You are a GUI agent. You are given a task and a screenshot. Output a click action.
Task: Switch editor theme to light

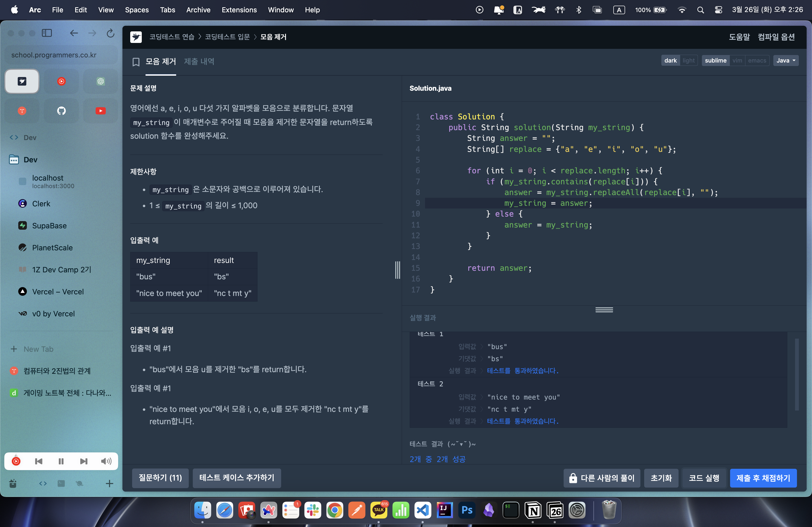tap(688, 60)
